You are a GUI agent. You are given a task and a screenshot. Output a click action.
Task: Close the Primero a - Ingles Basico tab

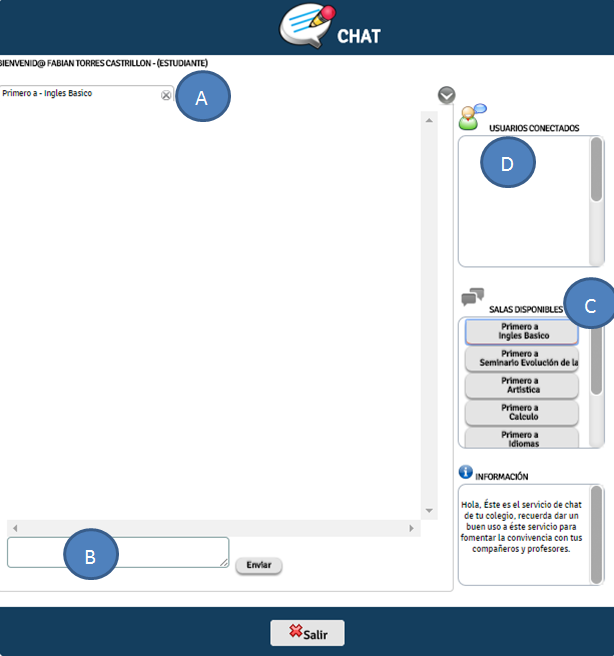[166, 95]
